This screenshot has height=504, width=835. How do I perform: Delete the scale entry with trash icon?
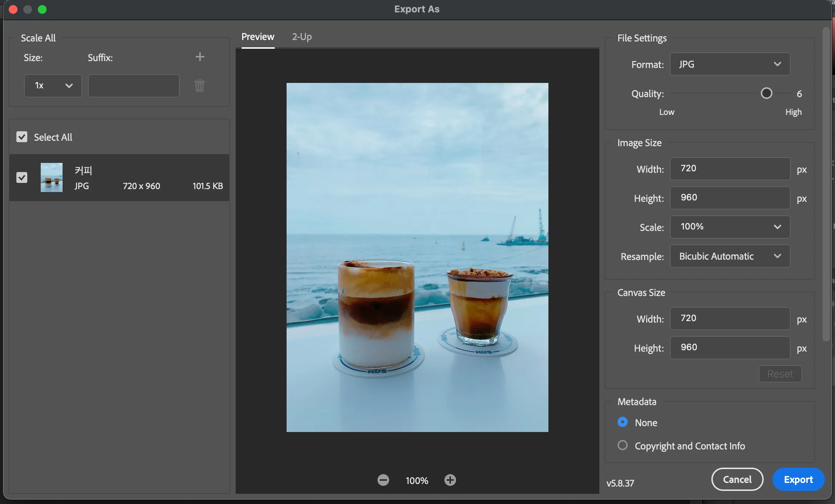(x=199, y=85)
